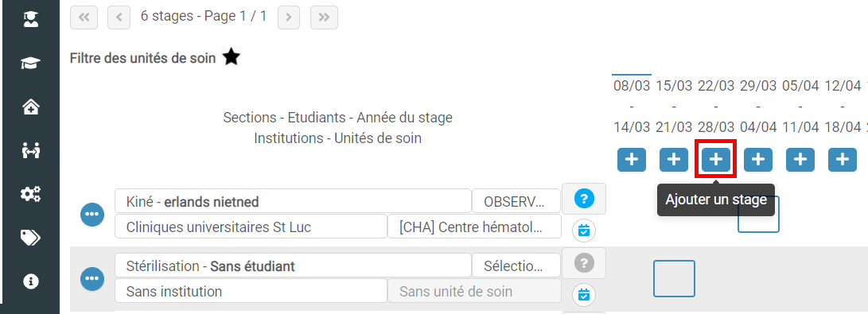This screenshot has height=314, width=868.
Task: Open the three-dots menu for Kiné row
Action: [x=92, y=215]
